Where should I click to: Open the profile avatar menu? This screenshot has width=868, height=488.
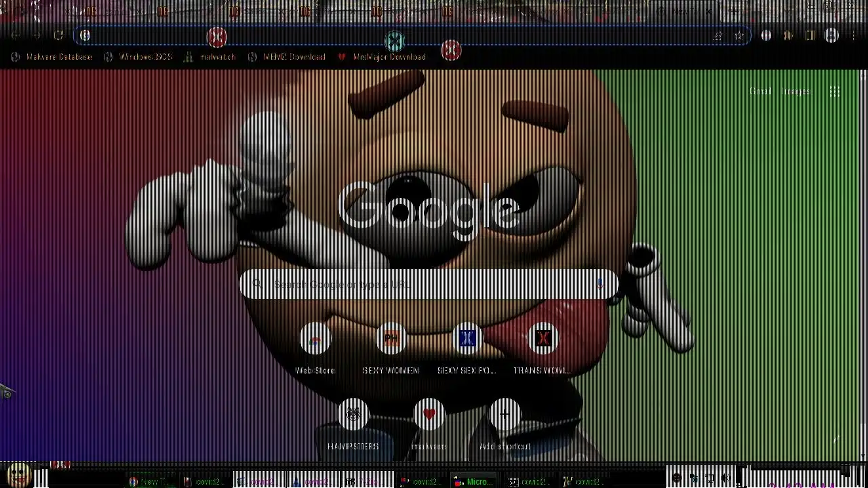pyautogui.click(x=831, y=35)
